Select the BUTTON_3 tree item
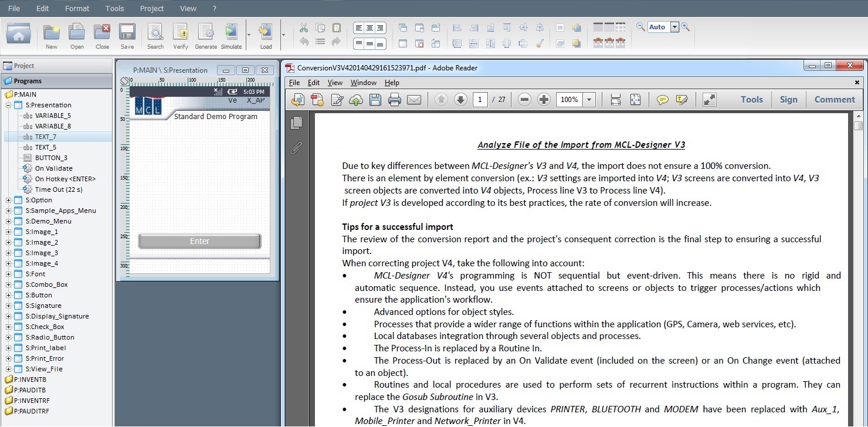Image resolution: width=868 pixels, height=427 pixels. [51, 158]
